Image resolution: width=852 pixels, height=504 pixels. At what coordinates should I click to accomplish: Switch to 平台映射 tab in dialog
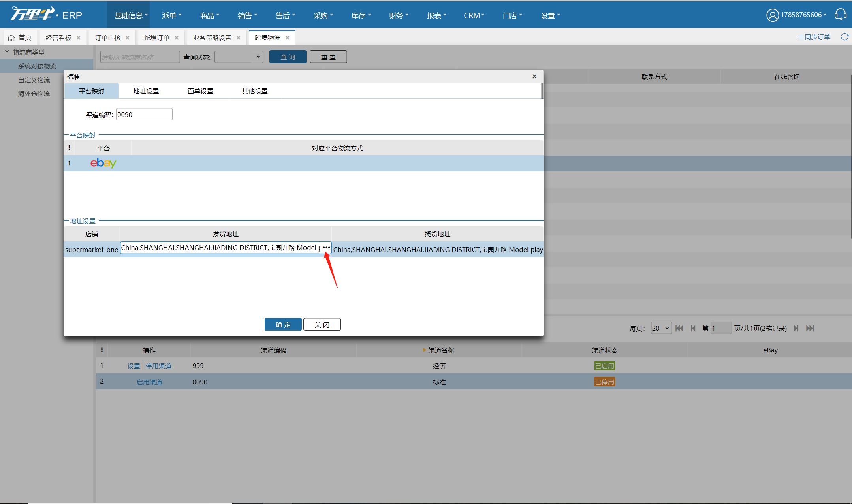pos(92,91)
